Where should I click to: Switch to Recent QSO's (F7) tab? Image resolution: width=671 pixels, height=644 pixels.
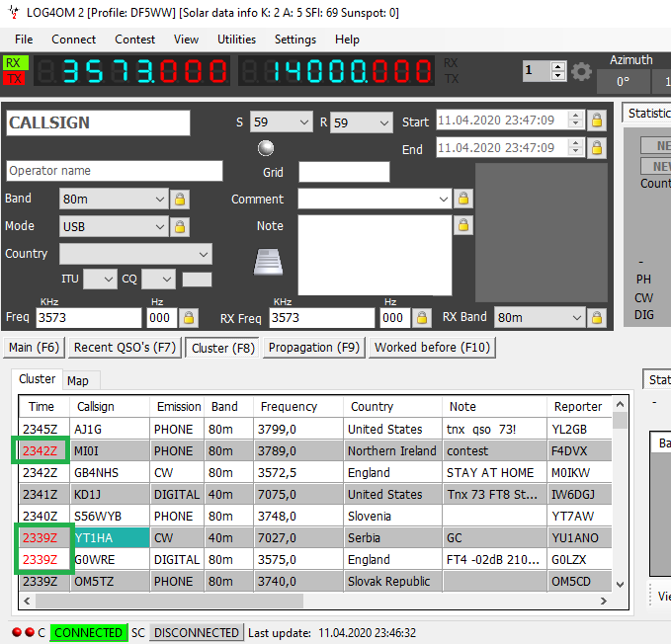pos(125,348)
